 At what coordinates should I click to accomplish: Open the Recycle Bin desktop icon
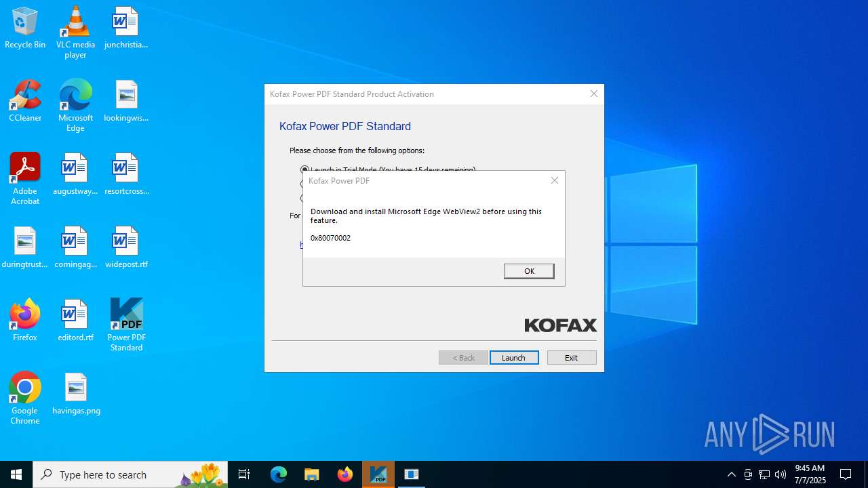(25, 28)
